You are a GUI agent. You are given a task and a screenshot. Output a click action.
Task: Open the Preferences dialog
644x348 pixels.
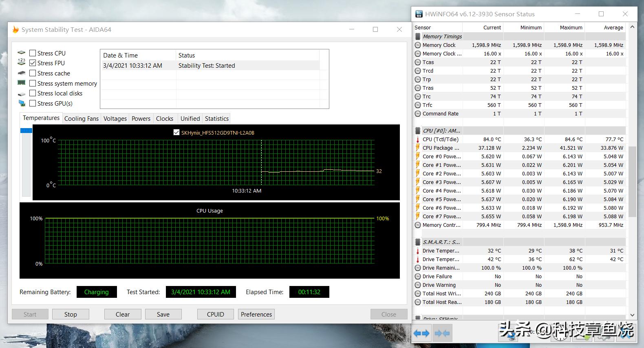click(256, 314)
